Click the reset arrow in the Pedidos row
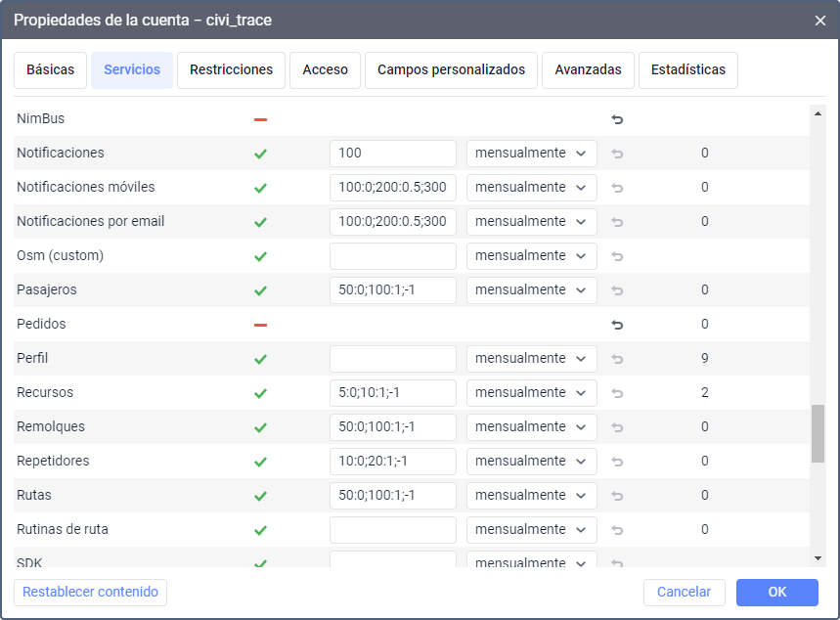Viewport: 840px width, 620px height. point(617,325)
